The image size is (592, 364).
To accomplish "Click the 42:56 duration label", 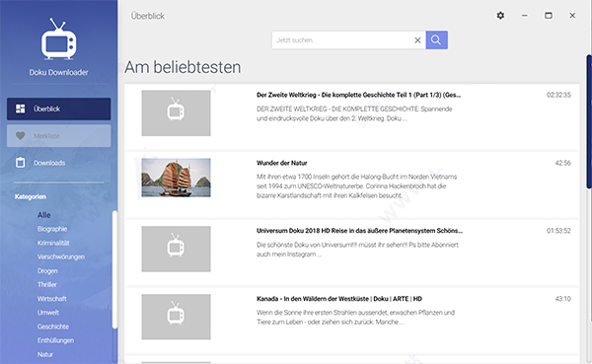I will [x=563, y=163].
